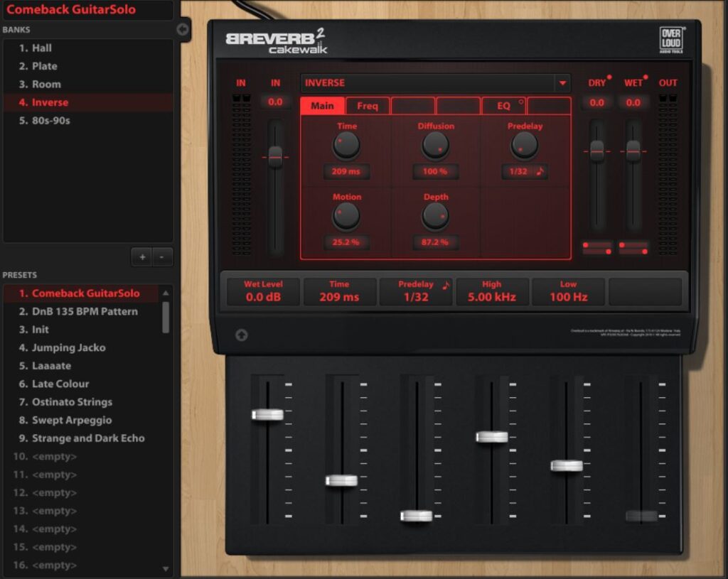The image size is (728, 579).
Task: Click the fifth fader handle in the lower panel
Action: click(x=567, y=465)
